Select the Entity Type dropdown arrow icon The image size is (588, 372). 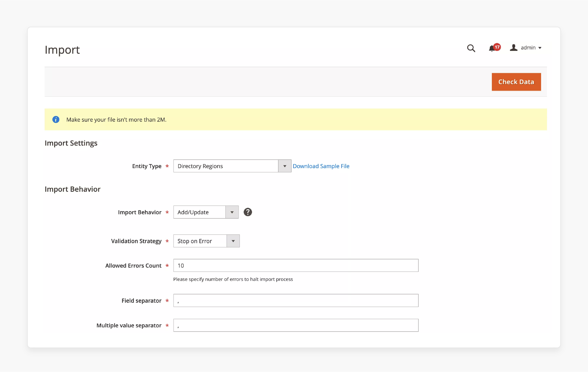[284, 166]
